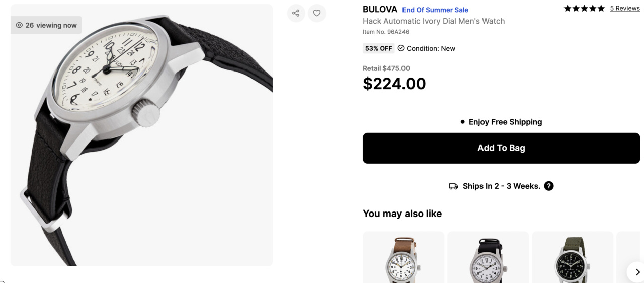Open the 5 Reviews link
The height and width of the screenshot is (283, 644).
(x=625, y=9)
